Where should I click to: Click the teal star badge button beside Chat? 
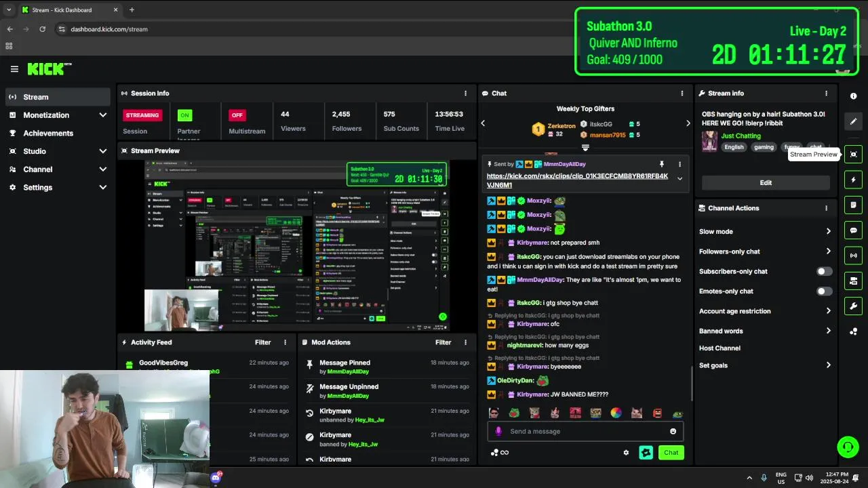[x=646, y=453]
